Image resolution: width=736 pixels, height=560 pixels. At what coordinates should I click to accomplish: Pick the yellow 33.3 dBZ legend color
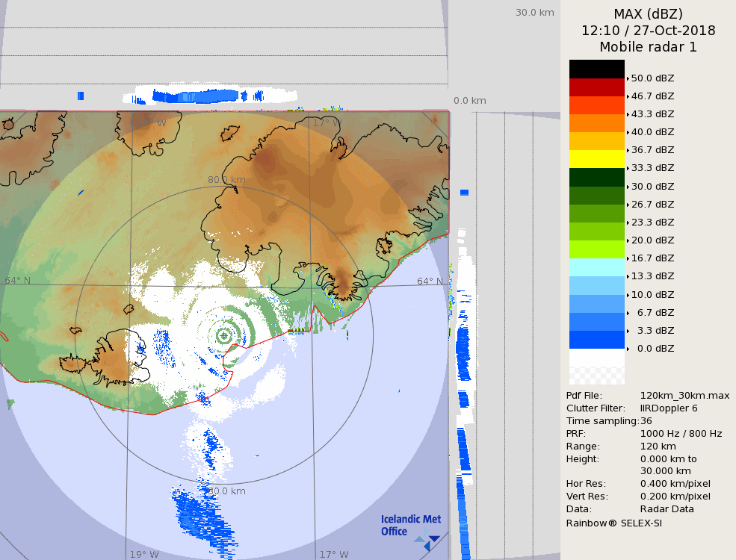click(x=596, y=159)
